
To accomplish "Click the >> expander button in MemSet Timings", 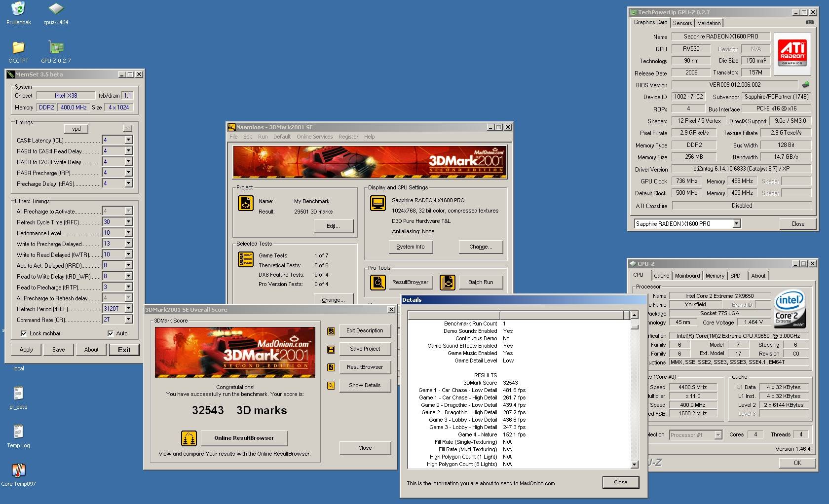I will pyautogui.click(x=128, y=129).
